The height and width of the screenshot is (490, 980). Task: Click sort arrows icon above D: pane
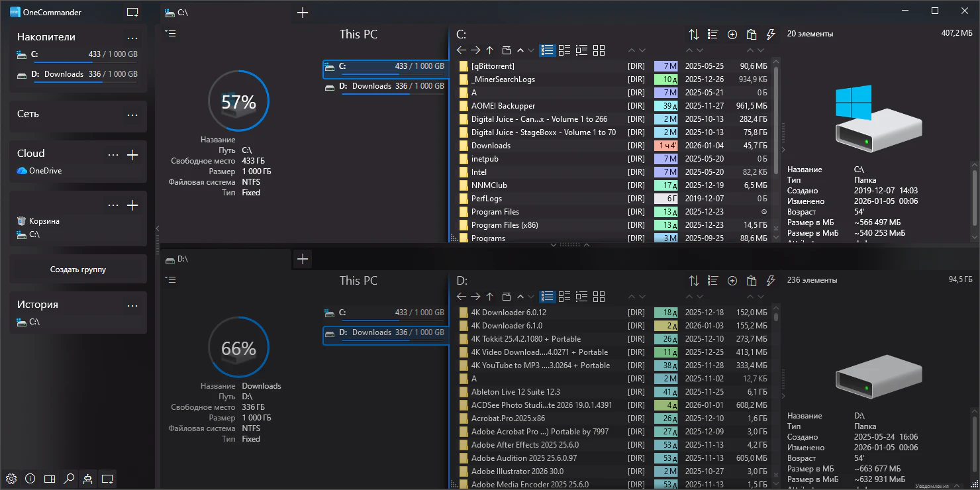694,281
